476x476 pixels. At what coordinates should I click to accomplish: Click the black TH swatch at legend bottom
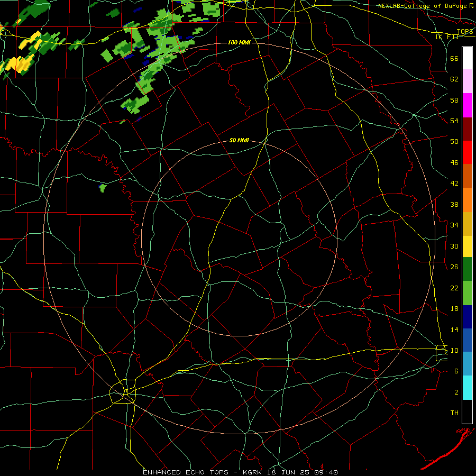[467, 411]
